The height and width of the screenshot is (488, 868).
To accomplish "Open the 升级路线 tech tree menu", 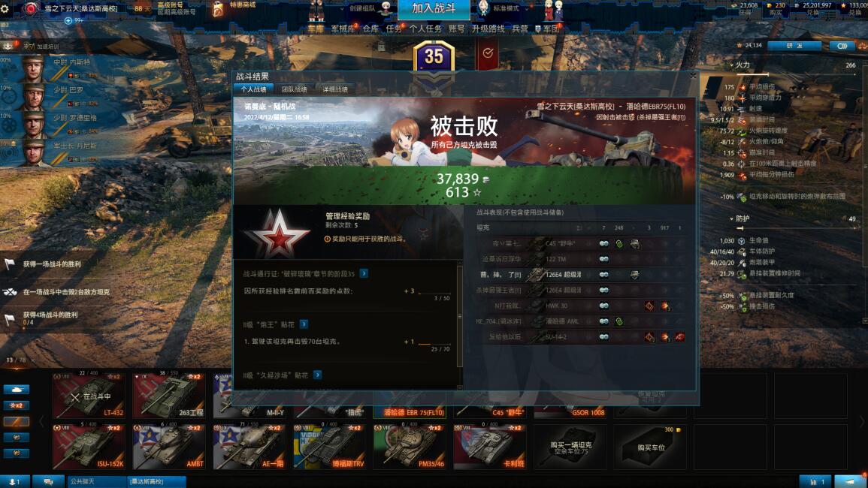I will coord(488,29).
